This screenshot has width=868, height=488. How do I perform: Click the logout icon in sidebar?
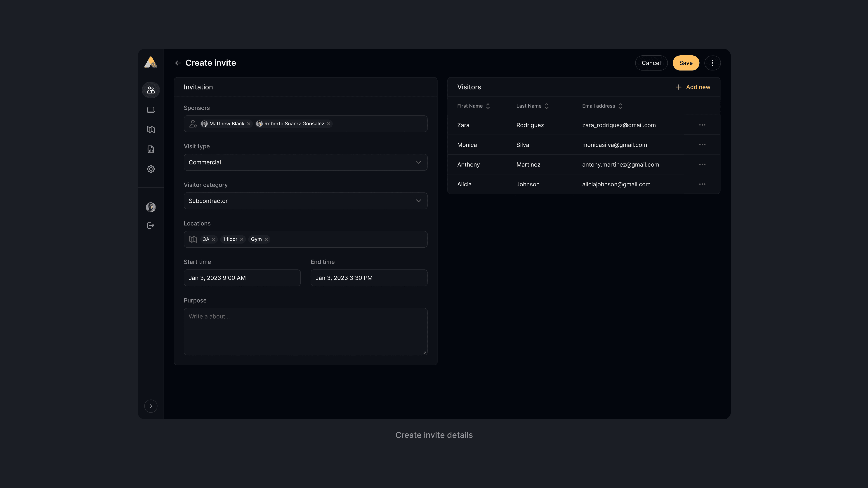pyautogui.click(x=151, y=225)
